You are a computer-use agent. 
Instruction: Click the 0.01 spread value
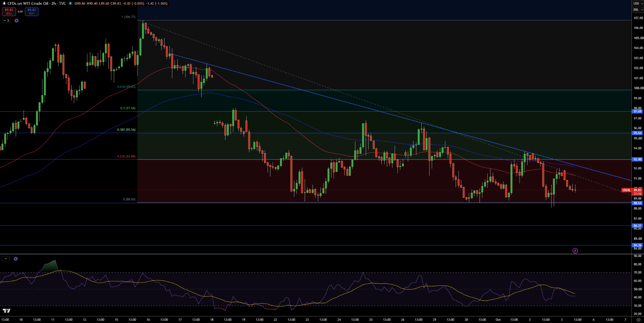(20, 12)
